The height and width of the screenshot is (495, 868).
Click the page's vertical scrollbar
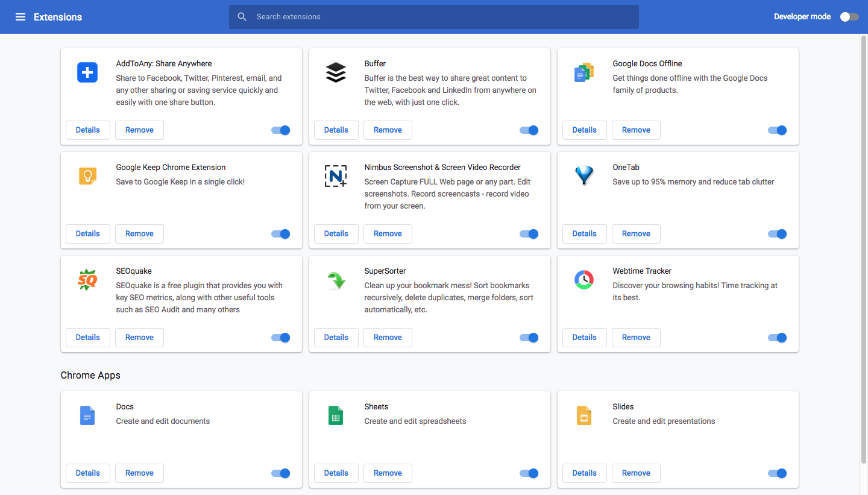pos(863,241)
